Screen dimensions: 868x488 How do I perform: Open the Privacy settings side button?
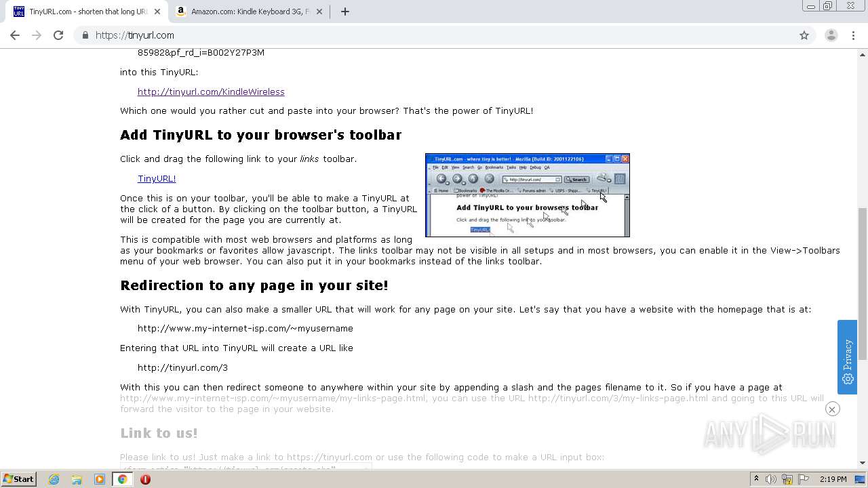847,357
